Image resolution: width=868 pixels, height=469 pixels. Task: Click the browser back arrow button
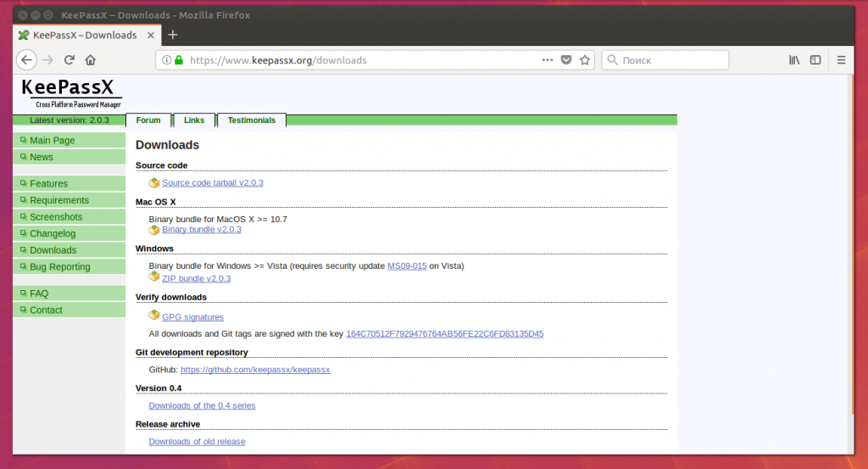26,60
